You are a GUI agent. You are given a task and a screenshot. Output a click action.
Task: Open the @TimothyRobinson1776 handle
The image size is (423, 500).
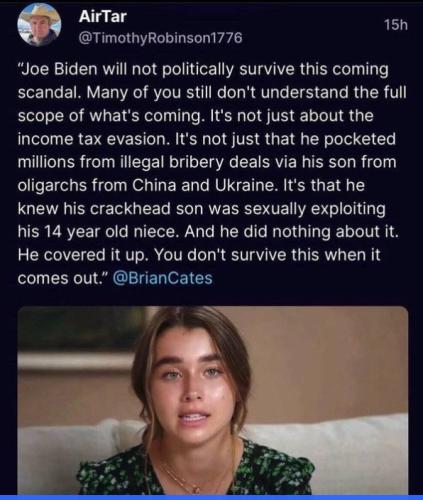tap(160, 38)
